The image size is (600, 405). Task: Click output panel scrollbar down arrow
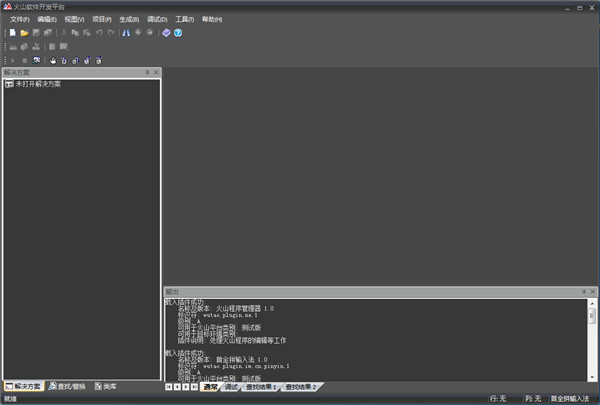[592, 374]
